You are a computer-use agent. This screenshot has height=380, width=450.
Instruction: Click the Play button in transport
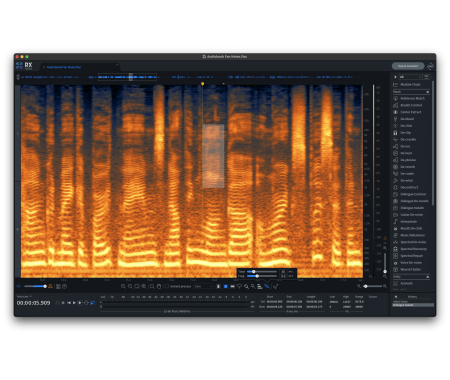point(74,303)
